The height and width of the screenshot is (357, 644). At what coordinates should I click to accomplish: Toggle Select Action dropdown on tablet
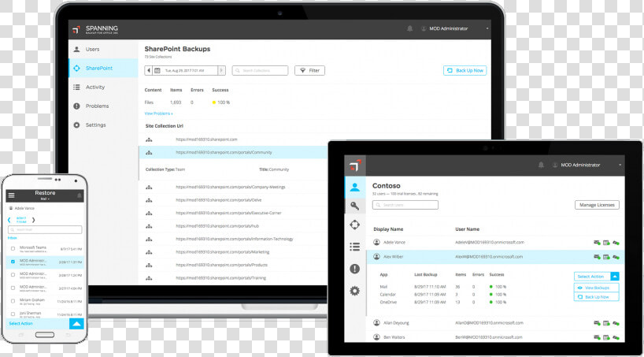coord(615,277)
